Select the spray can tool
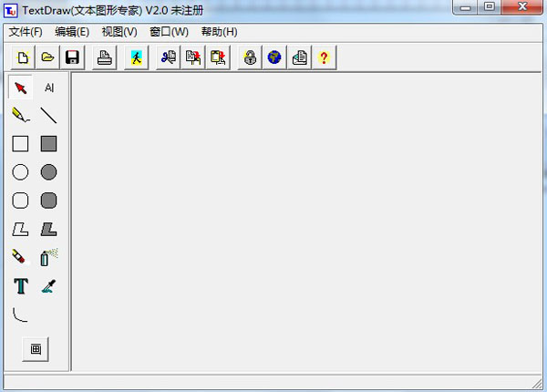Image resolution: width=547 pixels, height=392 pixels. pos(49,257)
